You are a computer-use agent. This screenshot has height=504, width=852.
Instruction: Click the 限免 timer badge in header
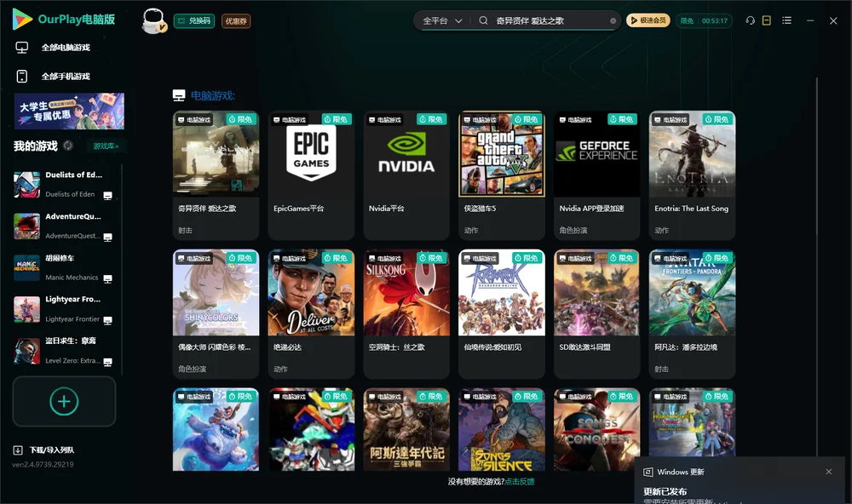tap(704, 20)
